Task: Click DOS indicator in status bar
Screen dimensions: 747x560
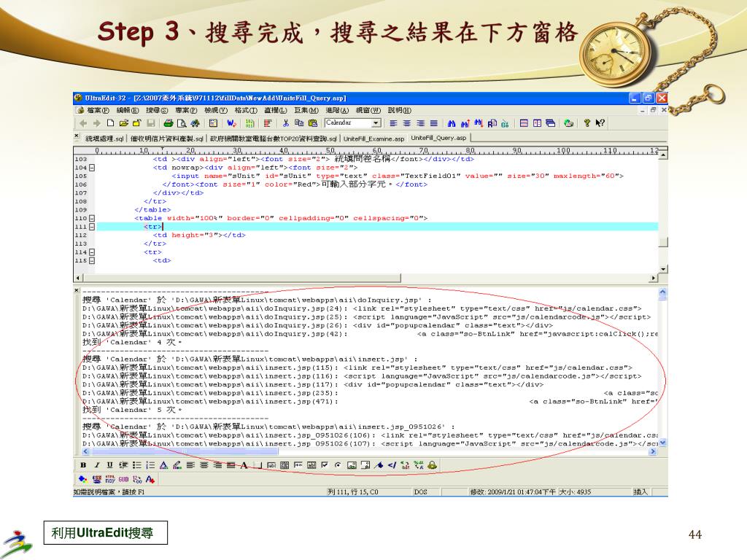Action: [x=421, y=492]
